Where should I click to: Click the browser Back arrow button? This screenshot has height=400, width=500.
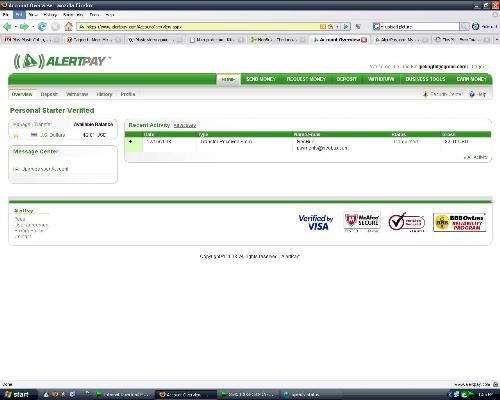[x=7, y=26]
